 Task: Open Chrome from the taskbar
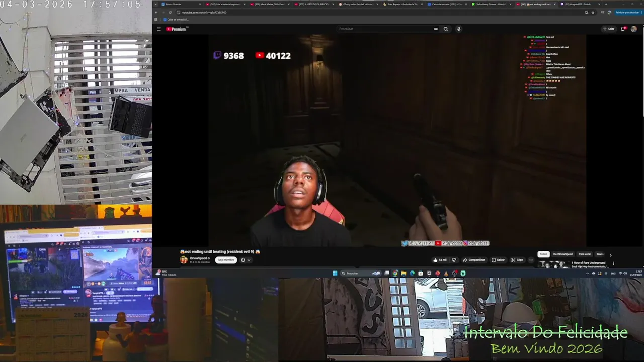point(395,273)
